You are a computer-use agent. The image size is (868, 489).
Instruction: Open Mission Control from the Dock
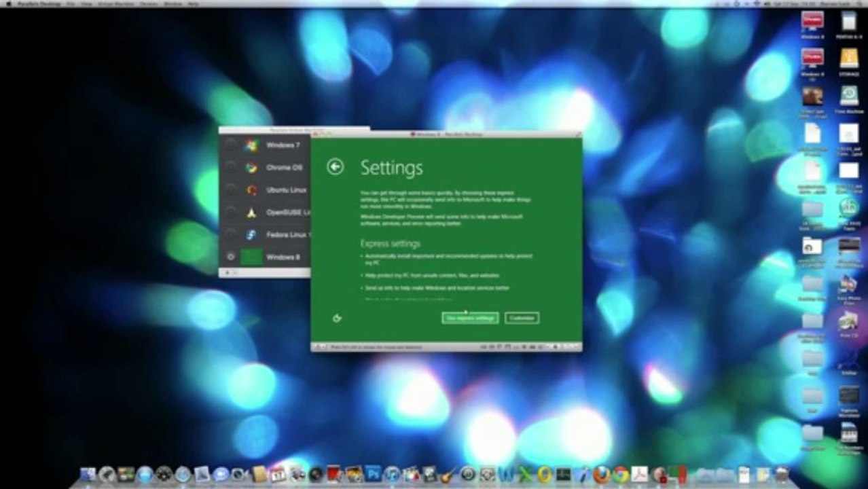coord(126,475)
